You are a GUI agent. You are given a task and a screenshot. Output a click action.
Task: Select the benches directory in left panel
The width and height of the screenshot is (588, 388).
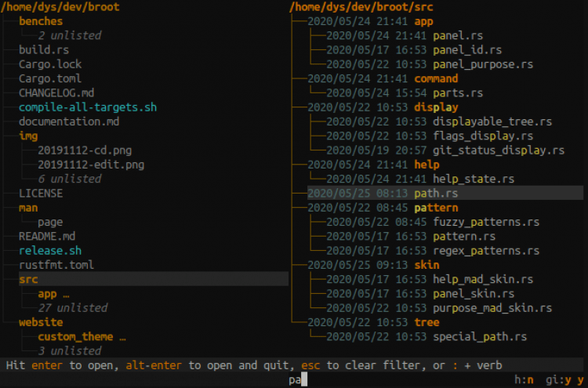41,21
